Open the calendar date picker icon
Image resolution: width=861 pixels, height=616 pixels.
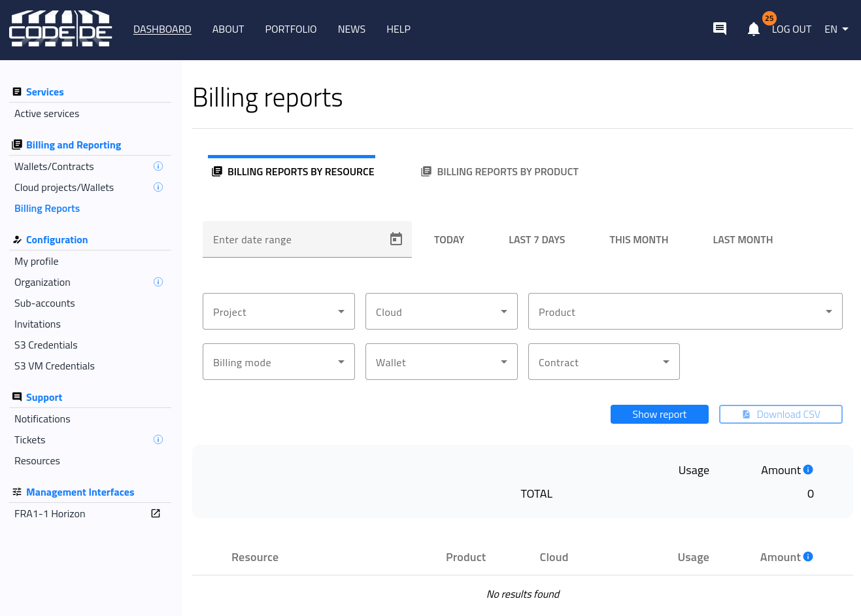coord(396,239)
